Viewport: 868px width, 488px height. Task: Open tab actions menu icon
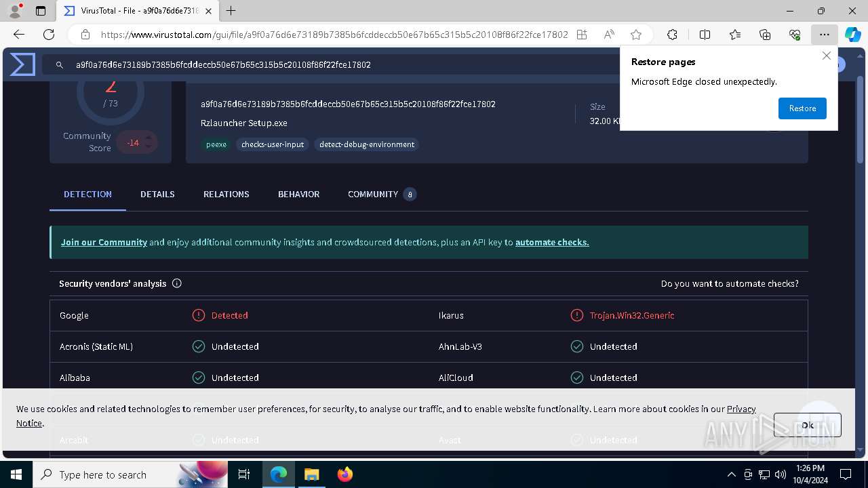click(41, 11)
